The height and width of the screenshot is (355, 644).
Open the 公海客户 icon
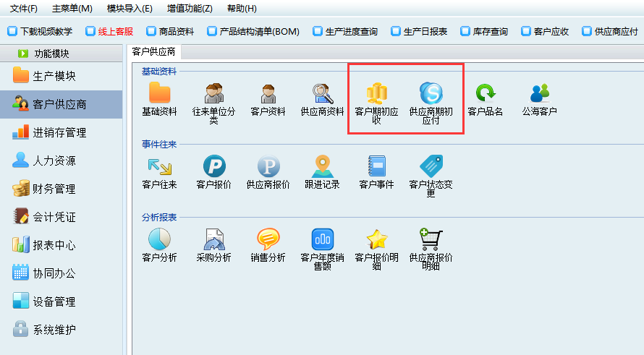pos(539,94)
